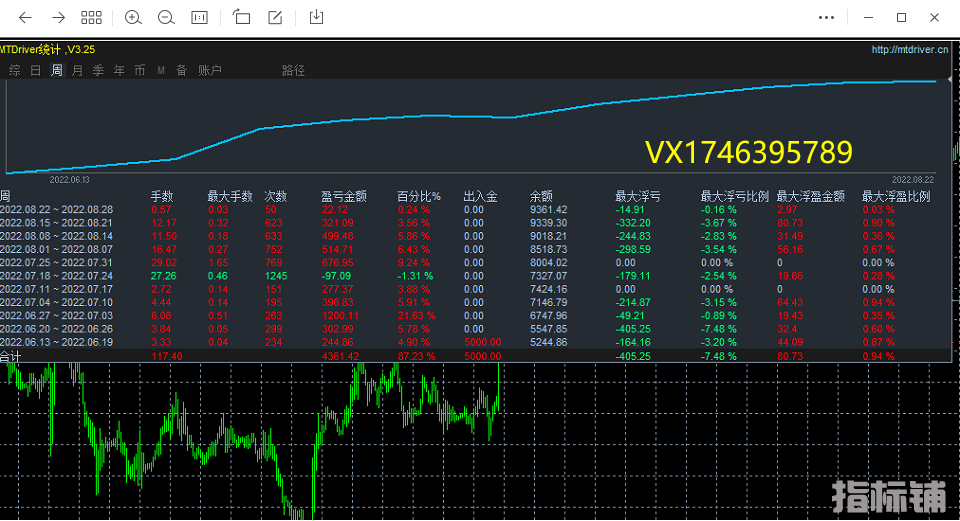The image size is (960, 521).
Task: Go back to the previous image
Action: coord(25,17)
